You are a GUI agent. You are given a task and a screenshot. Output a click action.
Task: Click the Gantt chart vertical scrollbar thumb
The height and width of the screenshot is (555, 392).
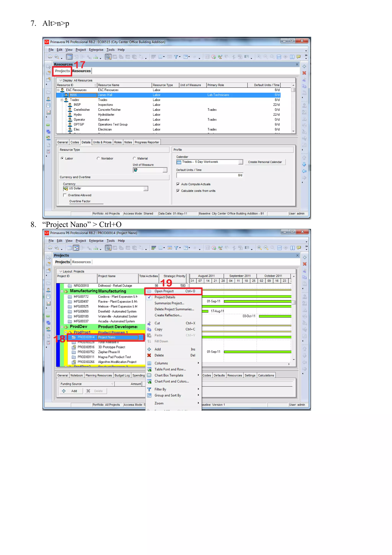click(x=294, y=303)
